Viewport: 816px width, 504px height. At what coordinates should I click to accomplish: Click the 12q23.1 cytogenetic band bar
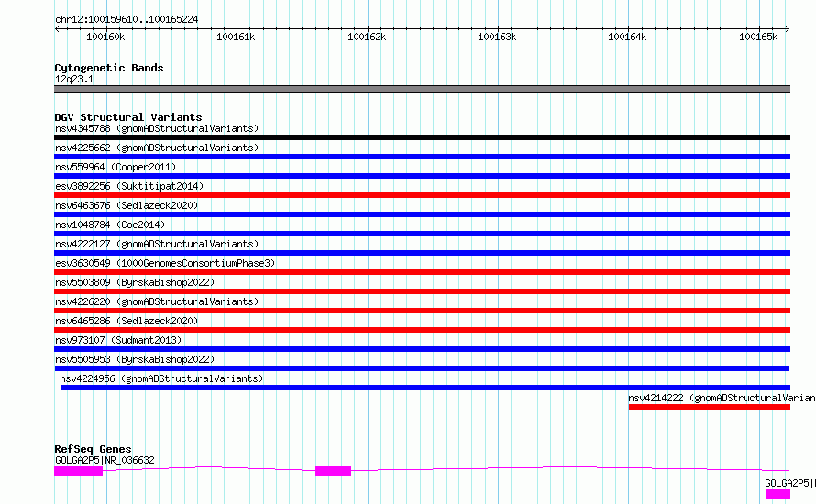(422, 89)
